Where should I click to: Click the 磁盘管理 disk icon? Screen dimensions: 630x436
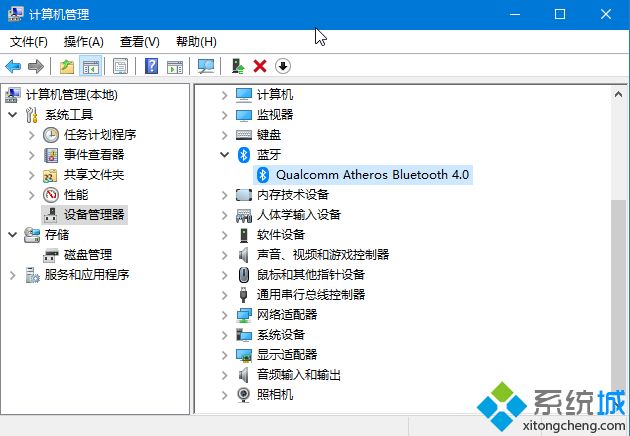[51, 255]
